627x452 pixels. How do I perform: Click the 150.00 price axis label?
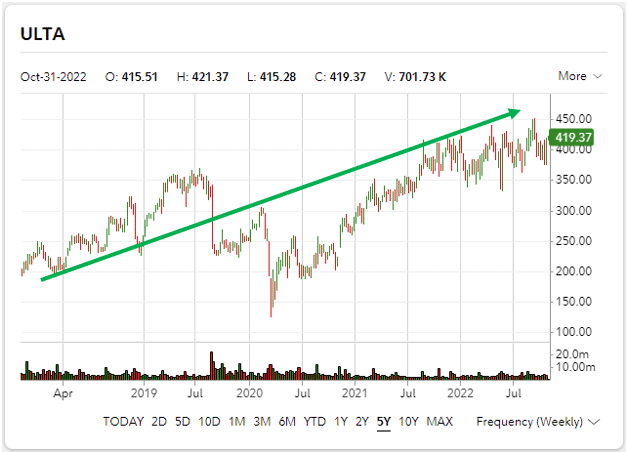pyautogui.click(x=573, y=302)
